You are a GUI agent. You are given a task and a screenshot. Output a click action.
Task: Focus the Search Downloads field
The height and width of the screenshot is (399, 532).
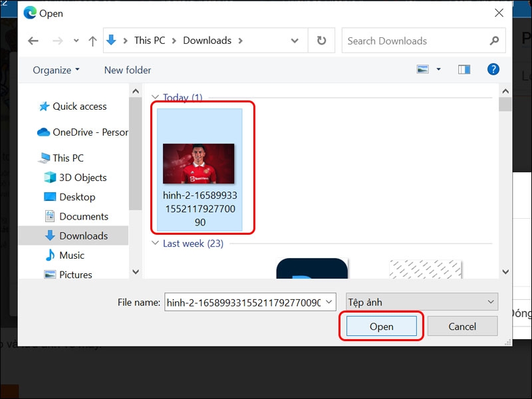click(424, 41)
